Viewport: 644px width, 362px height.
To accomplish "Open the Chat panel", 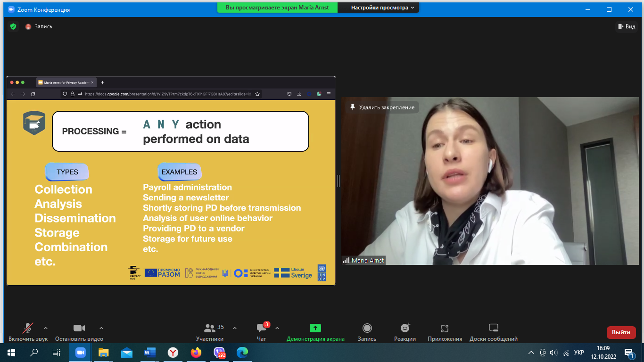I will click(261, 328).
